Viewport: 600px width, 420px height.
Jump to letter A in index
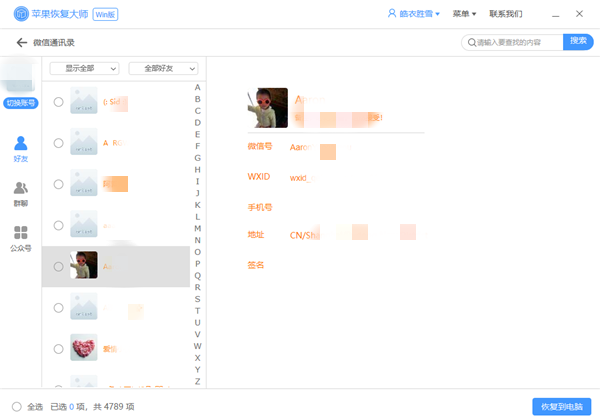(197, 87)
